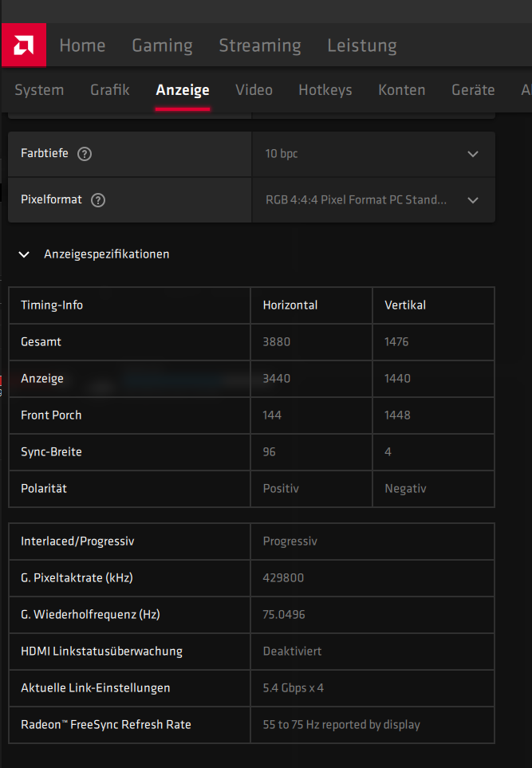Go to the Home tab
The height and width of the screenshot is (768, 532).
click(x=82, y=45)
